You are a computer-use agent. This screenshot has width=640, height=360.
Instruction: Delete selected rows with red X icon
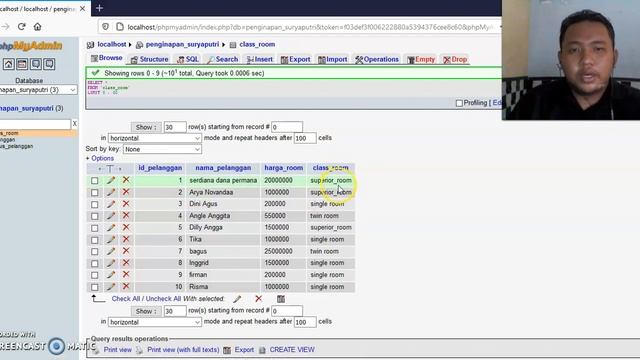coord(258,299)
